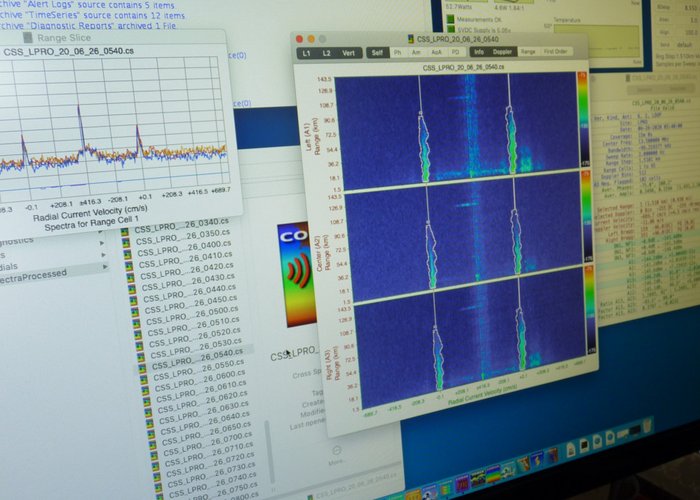Screen dimensions: 700x500
Task: Switch to the Range view
Action: [x=528, y=52]
